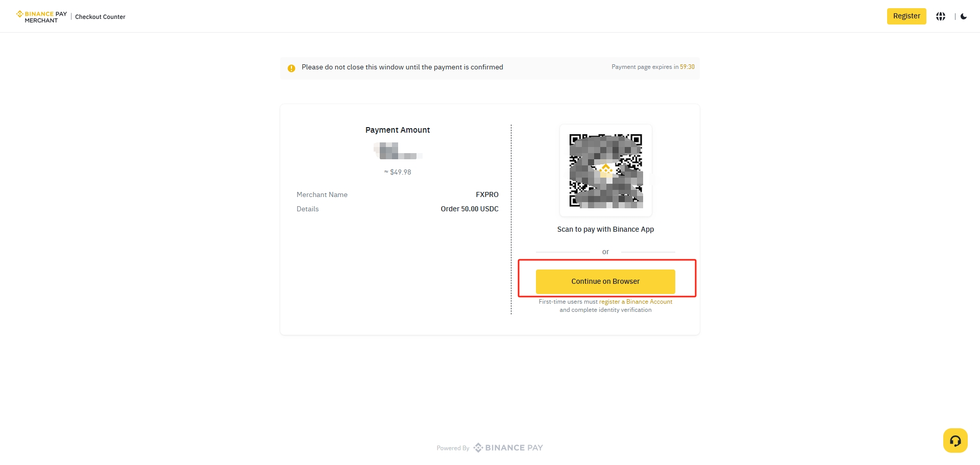
Task: Click the Binance Pay footer logo
Action: click(508, 448)
